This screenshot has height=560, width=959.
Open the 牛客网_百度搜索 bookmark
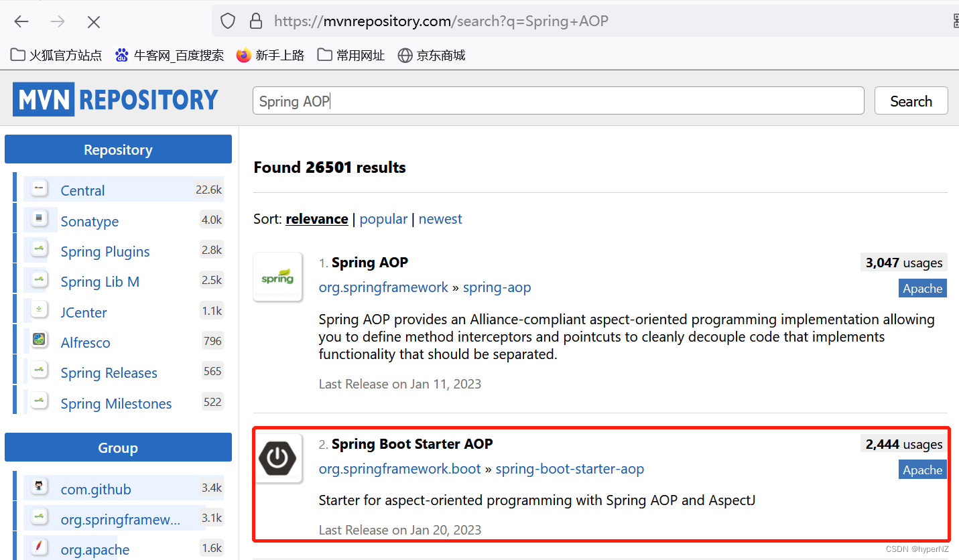(169, 55)
